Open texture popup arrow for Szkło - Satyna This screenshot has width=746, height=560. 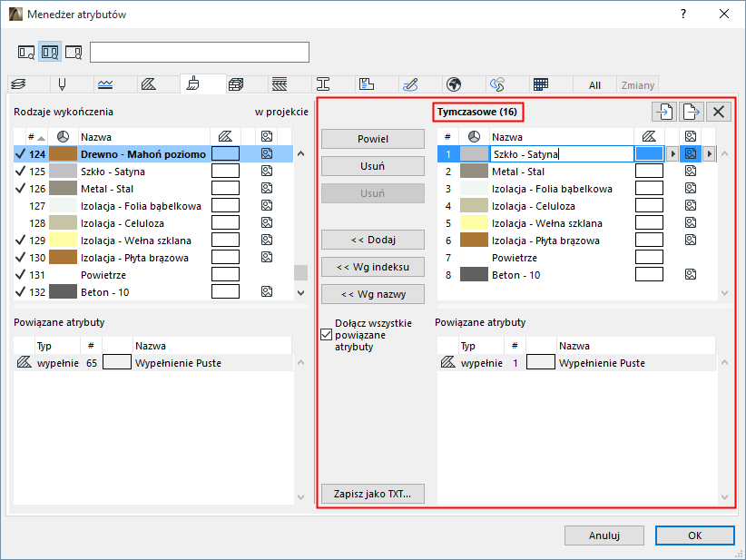(709, 153)
